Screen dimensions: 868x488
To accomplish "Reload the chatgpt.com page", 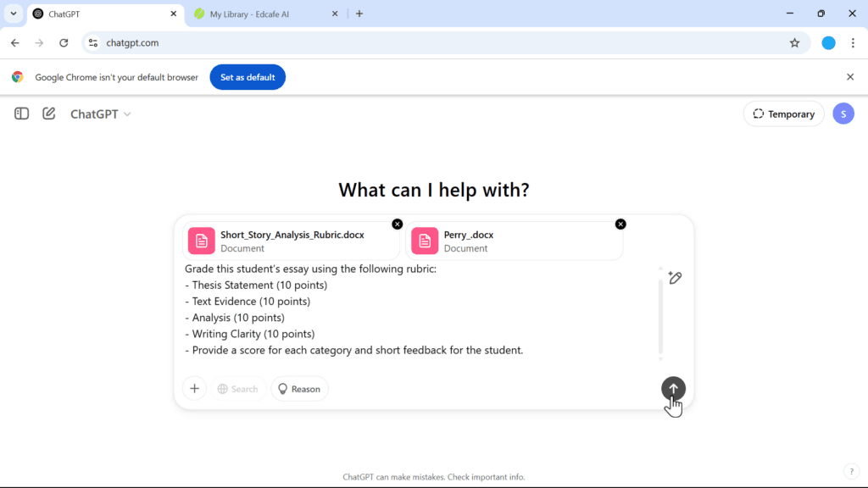I will (64, 42).
